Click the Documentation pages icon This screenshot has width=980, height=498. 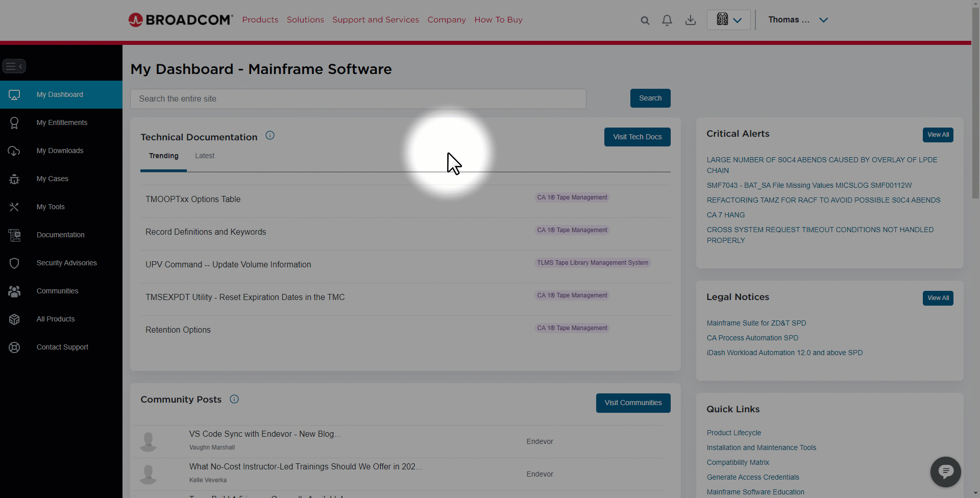click(14, 235)
